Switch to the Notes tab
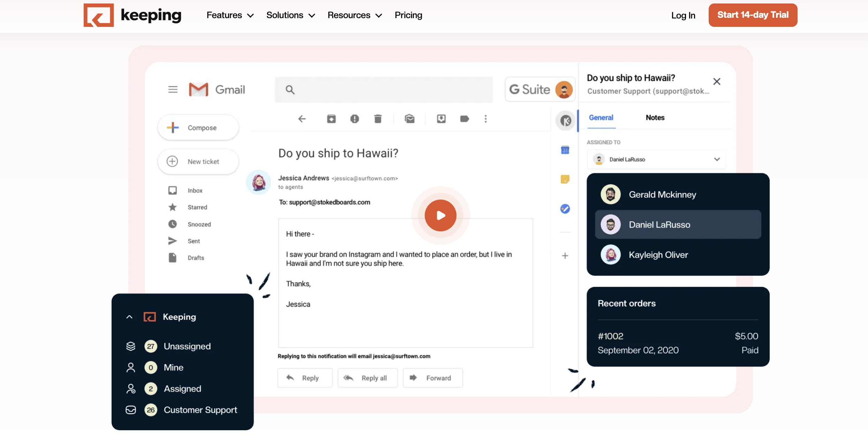 (x=655, y=118)
